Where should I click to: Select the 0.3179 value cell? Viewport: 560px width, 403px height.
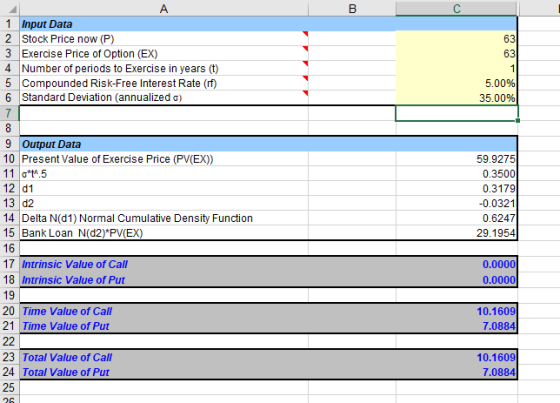point(456,188)
